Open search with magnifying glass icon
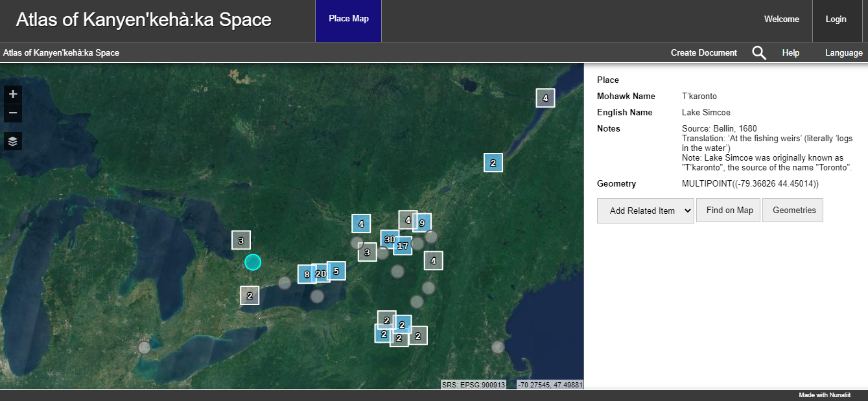Screen dimensions: 868x401 (x=758, y=53)
